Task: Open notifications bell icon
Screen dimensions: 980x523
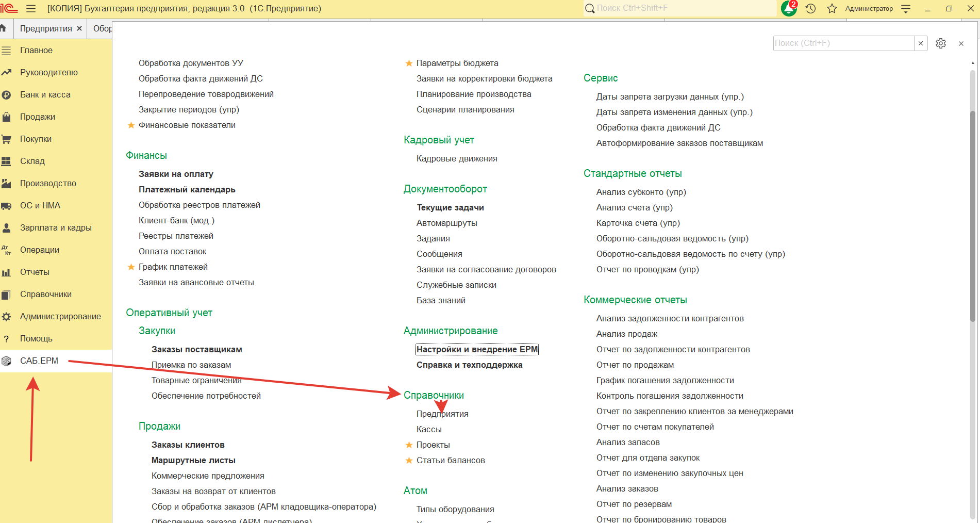Action: (x=789, y=8)
